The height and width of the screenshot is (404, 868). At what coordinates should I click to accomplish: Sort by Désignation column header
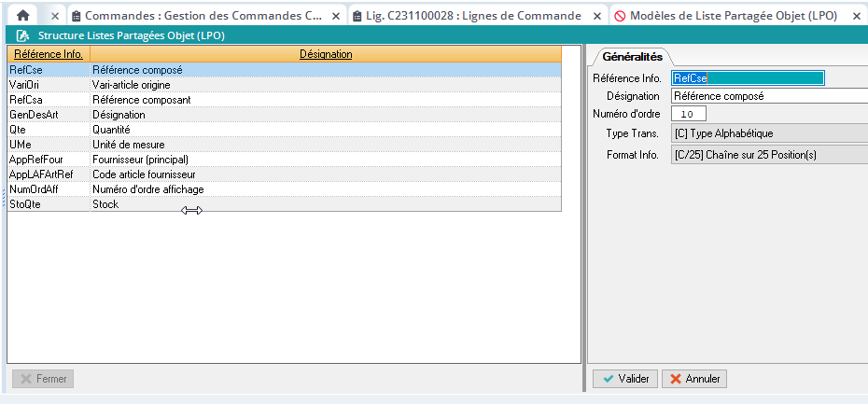click(x=326, y=54)
